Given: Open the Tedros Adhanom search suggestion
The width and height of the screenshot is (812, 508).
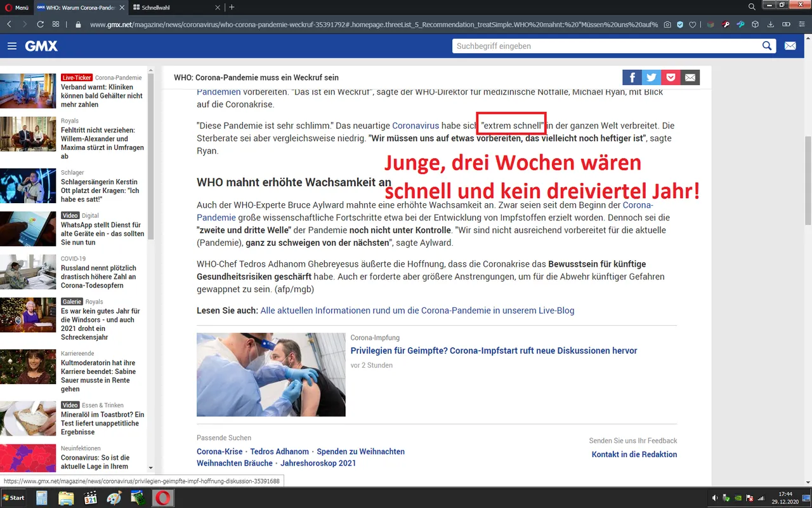Looking at the screenshot, I should (280, 451).
